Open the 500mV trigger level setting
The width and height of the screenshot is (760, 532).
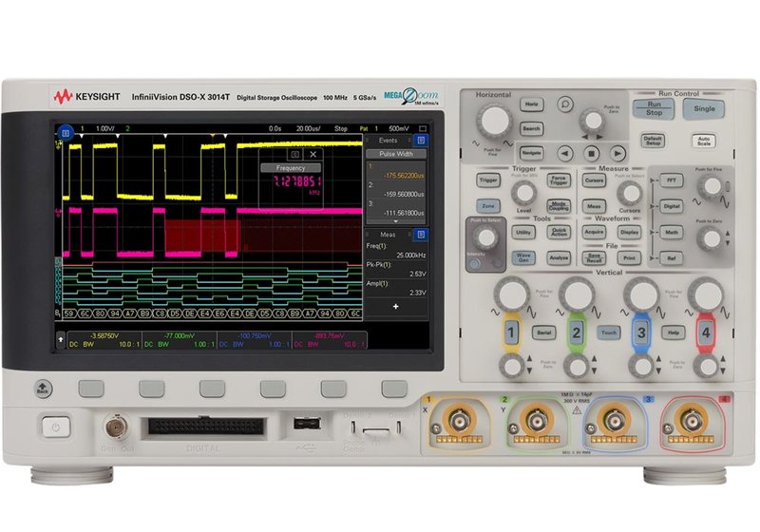(x=399, y=129)
